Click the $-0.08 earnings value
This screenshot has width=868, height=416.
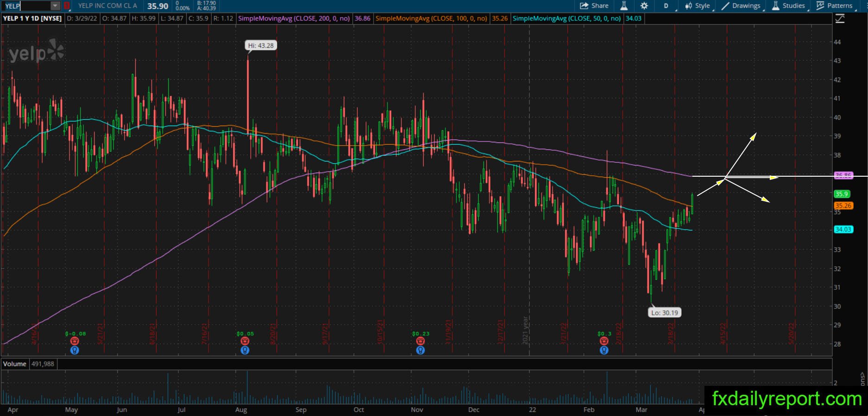coord(76,333)
